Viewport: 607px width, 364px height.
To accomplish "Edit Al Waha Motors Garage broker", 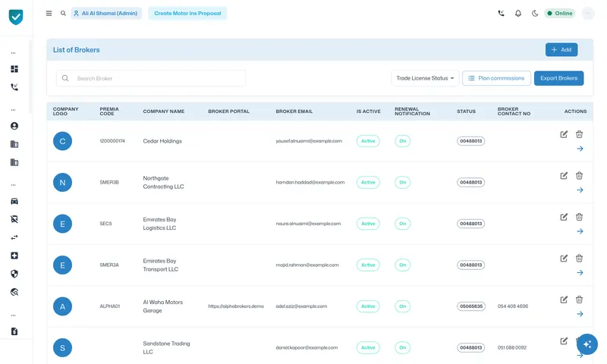I will click(564, 300).
